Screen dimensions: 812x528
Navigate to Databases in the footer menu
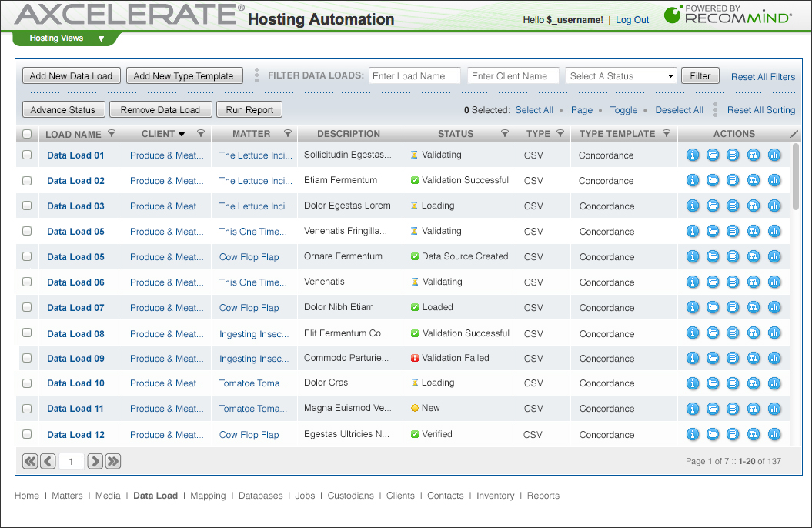tap(260, 496)
